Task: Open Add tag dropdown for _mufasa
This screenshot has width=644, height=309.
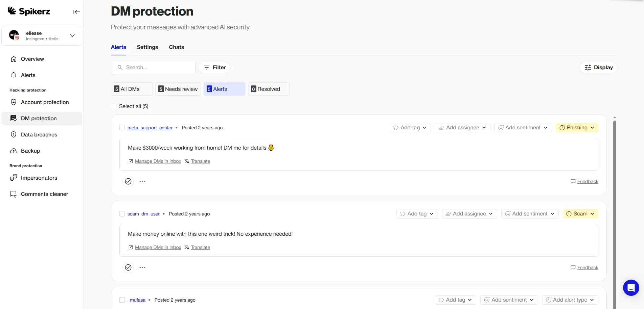Action: coord(456,300)
